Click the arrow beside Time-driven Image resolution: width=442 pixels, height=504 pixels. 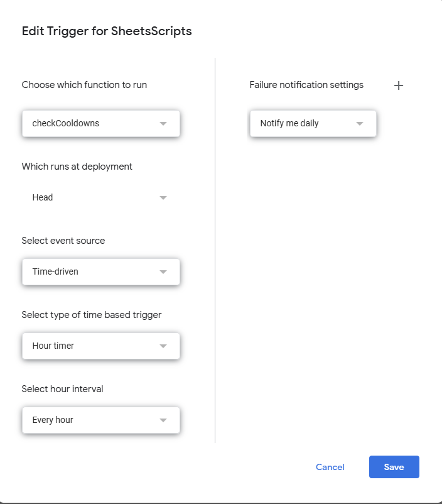(x=163, y=272)
